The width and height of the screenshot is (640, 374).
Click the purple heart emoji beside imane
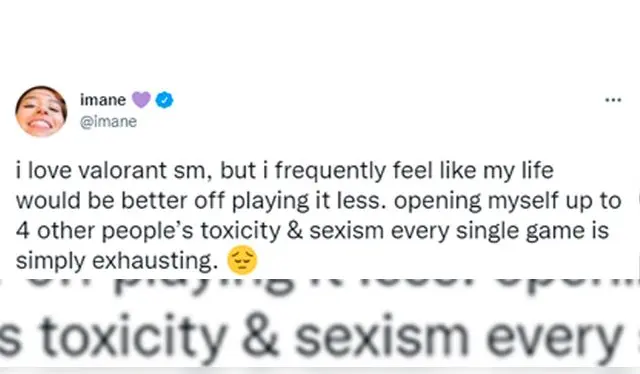141,100
